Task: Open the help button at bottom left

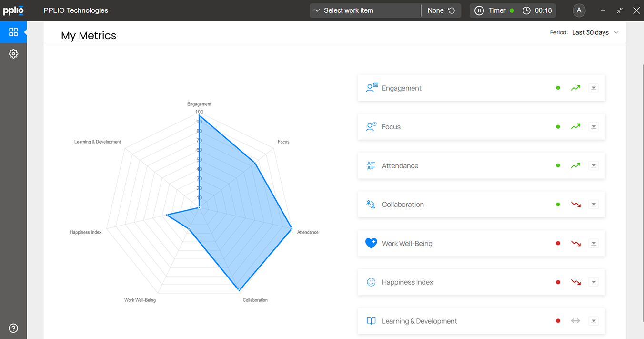Action: [x=13, y=328]
